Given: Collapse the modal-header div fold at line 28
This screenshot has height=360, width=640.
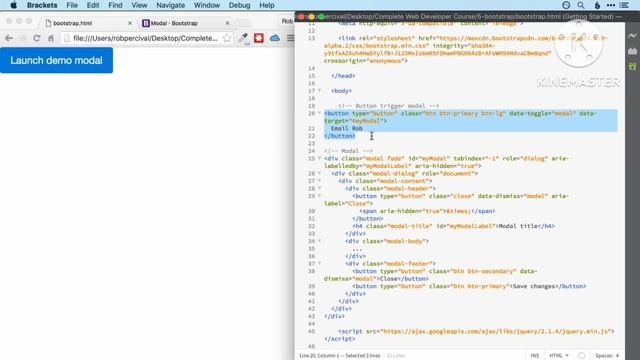Looking at the screenshot, I should [x=320, y=189].
